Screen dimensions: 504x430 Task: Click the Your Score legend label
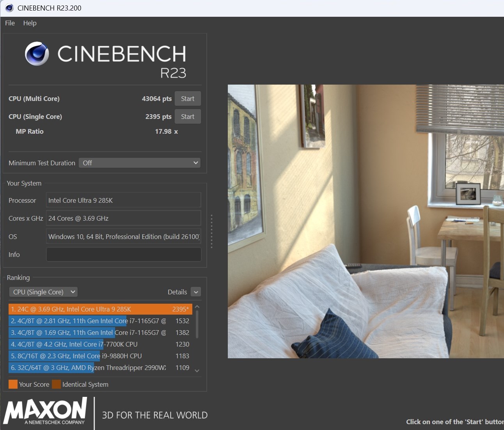(34, 384)
